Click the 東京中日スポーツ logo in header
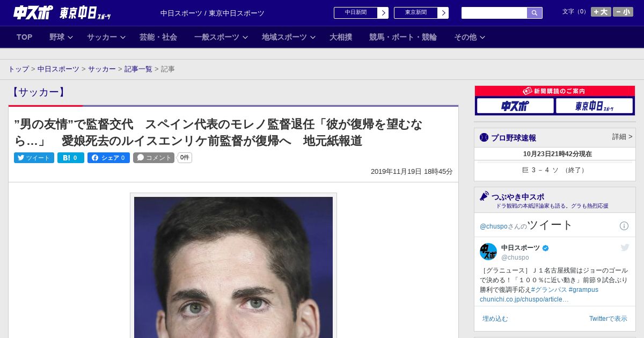Viewport: 644px width, 338px height. pyautogui.click(x=85, y=13)
